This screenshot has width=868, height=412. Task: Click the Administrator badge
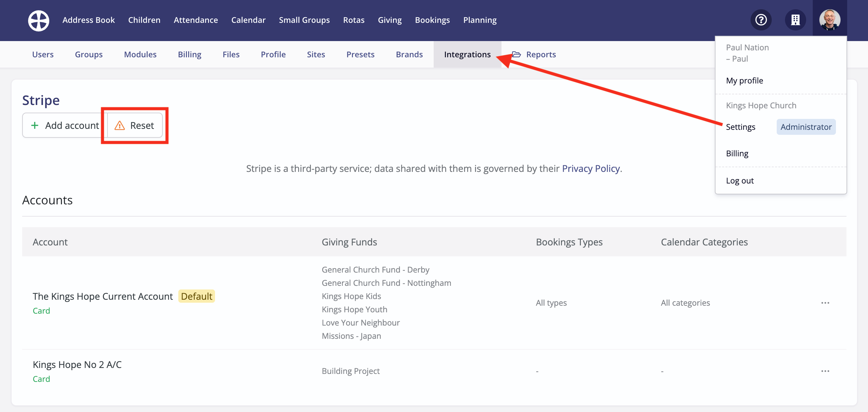point(806,127)
